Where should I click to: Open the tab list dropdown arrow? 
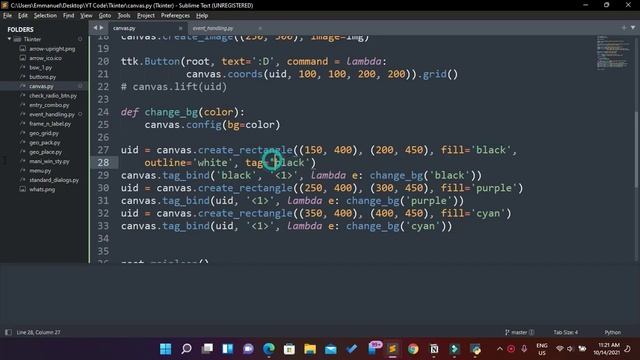[x=633, y=28]
